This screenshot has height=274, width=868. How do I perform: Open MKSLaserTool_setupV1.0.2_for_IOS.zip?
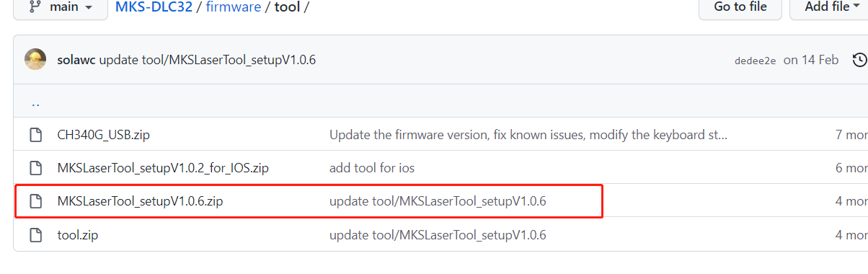[x=163, y=168]
